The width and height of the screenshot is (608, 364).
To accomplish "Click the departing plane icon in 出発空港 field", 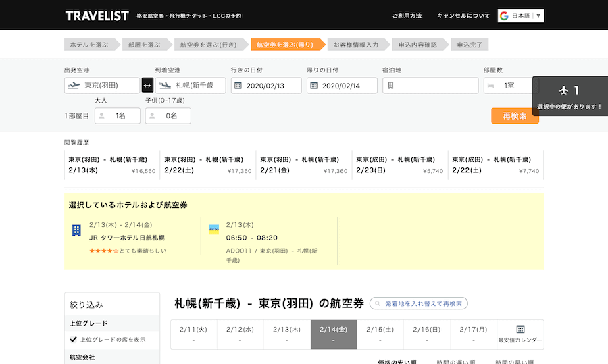I will point(74,85).
